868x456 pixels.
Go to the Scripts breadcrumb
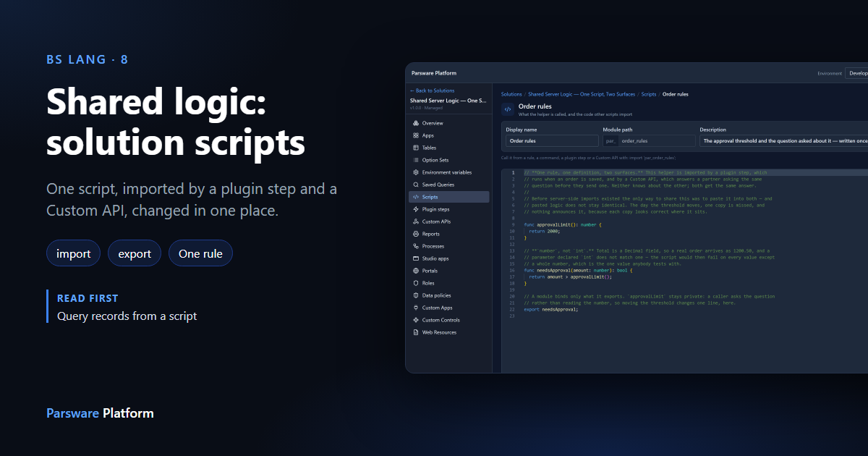tap(649, 94)
